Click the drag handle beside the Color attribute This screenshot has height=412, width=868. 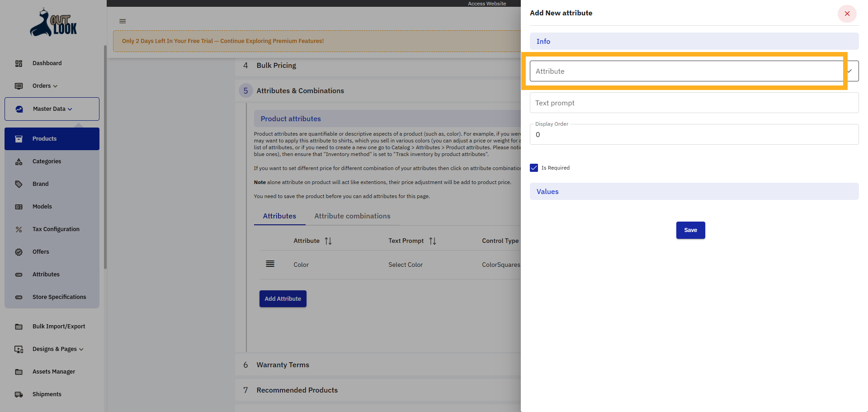tap(270, 264)
